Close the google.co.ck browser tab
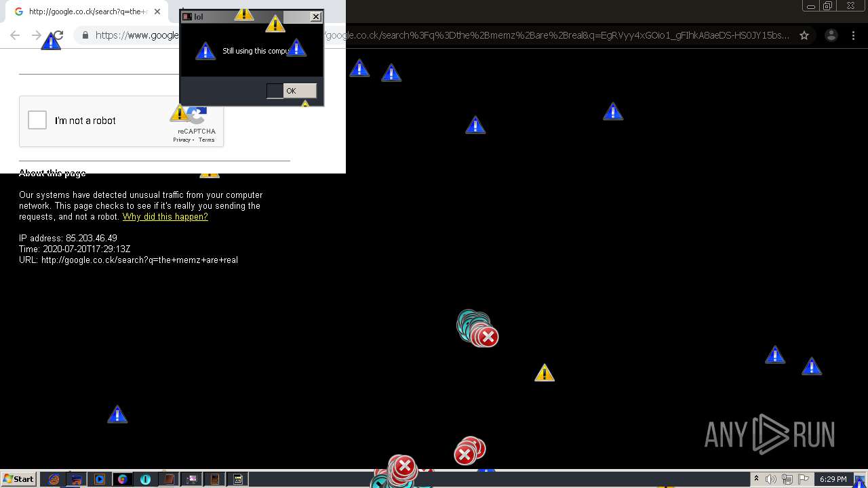The width and height of the screenshot is (868, 488). 157,12
